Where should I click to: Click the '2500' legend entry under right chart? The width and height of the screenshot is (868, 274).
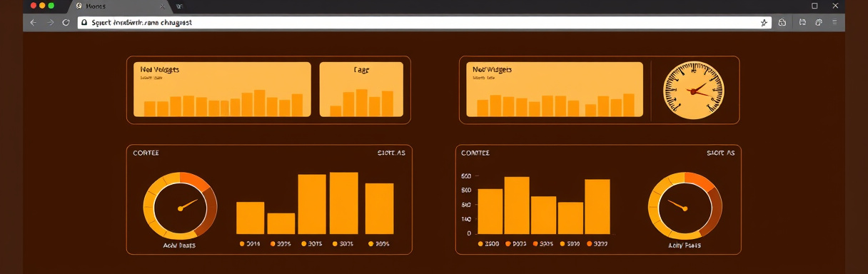pos(490,244)
